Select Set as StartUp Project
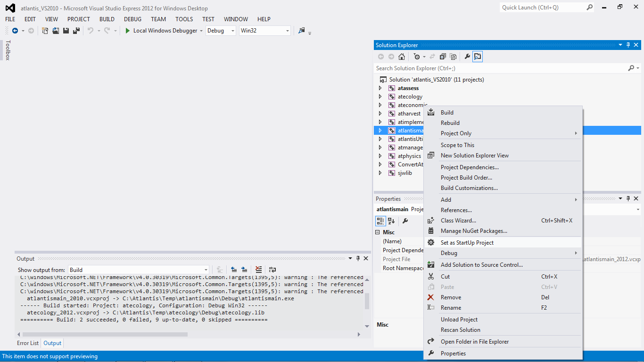644x362 pixels. (x=467, y=243)
